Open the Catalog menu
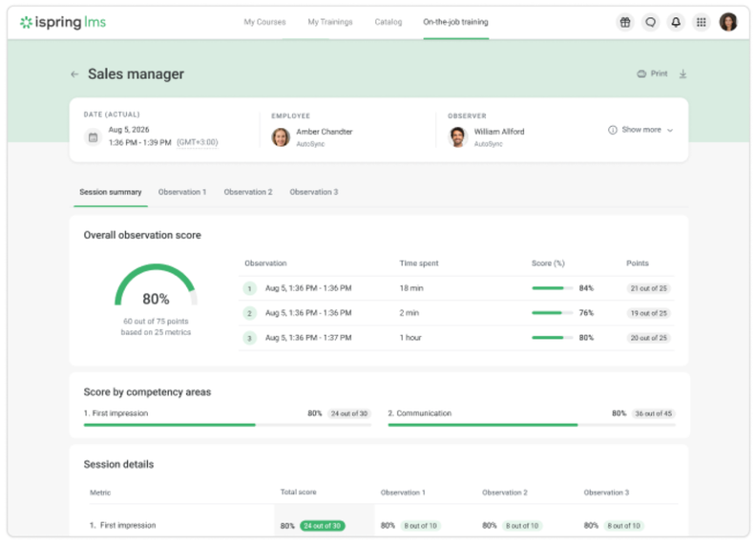756x545 pixels. tap(388, 22)
